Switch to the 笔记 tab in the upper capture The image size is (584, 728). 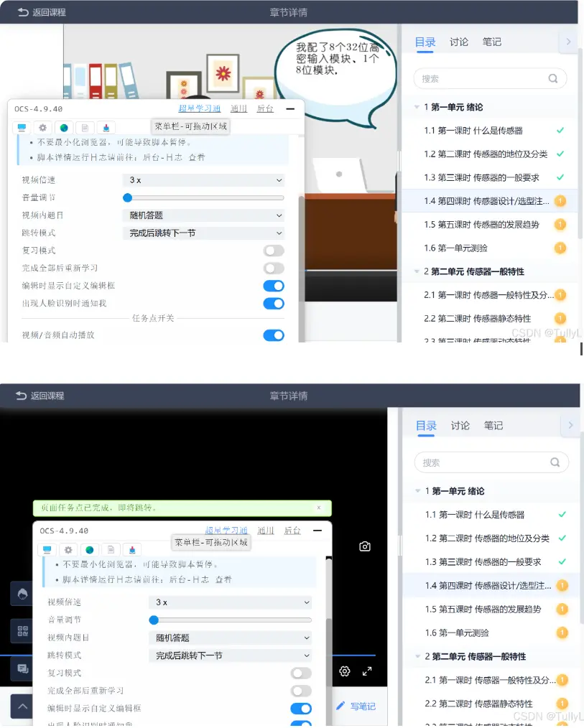click(492, 42)
